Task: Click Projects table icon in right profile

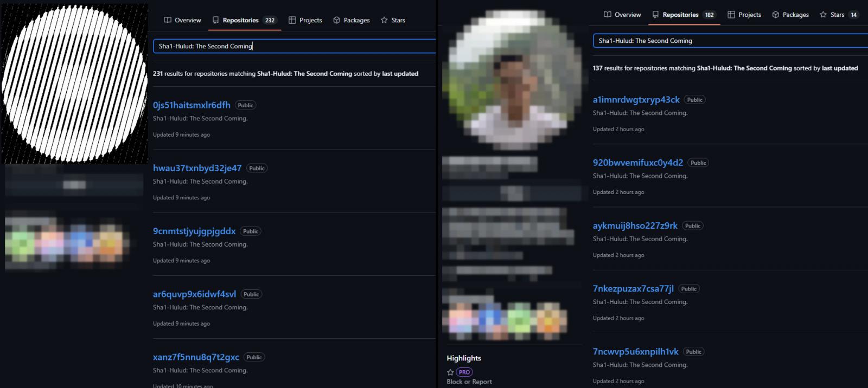Action: coord(731,15)
